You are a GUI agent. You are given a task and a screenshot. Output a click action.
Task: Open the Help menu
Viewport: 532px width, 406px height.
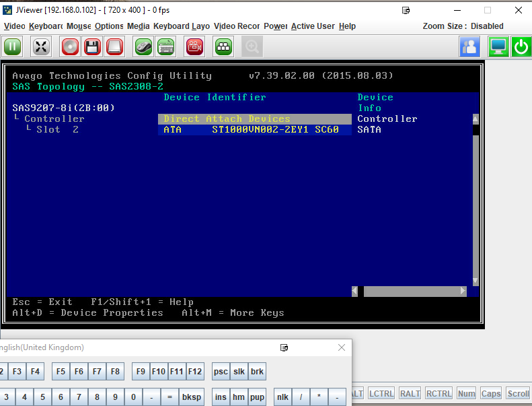coord(347,26)
